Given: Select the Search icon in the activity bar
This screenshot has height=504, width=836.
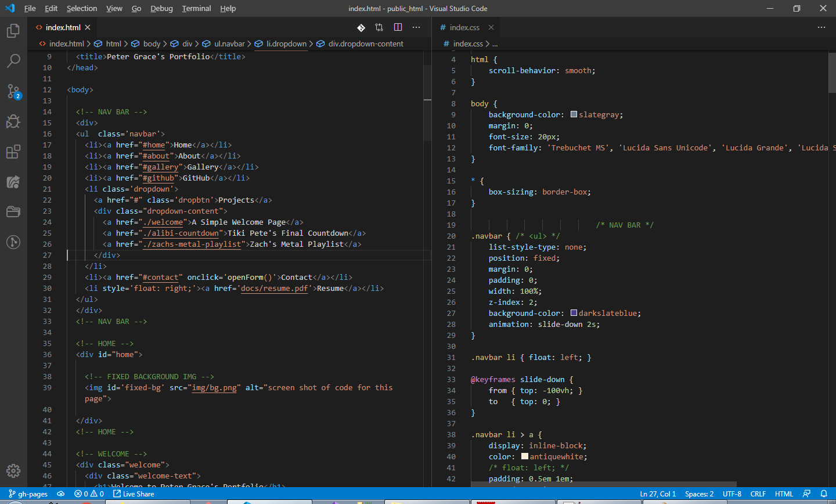Looking at the screenshot, I should 13,61.
